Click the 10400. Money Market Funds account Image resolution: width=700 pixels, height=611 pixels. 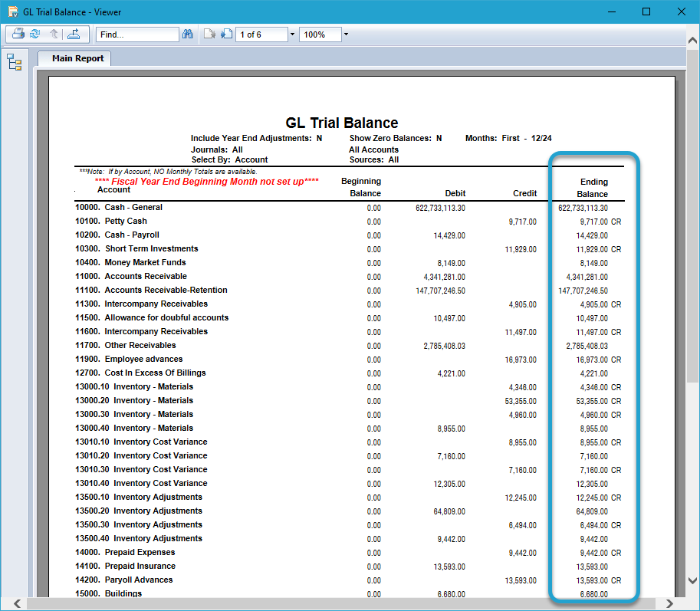[130, 262]
